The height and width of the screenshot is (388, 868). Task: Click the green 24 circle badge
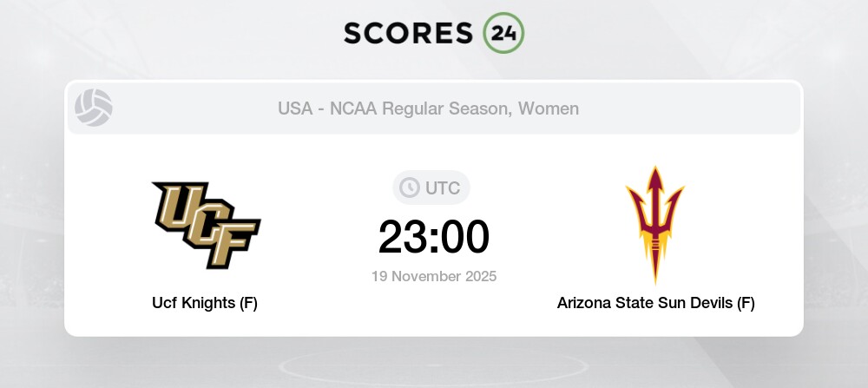tap(503, 33)
